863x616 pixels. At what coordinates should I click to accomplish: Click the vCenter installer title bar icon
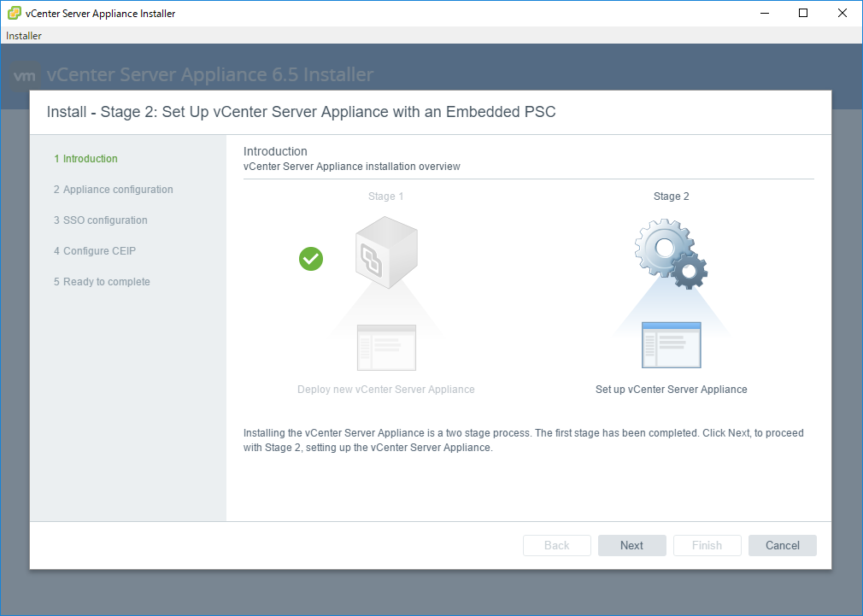click(x=15, y=13)
